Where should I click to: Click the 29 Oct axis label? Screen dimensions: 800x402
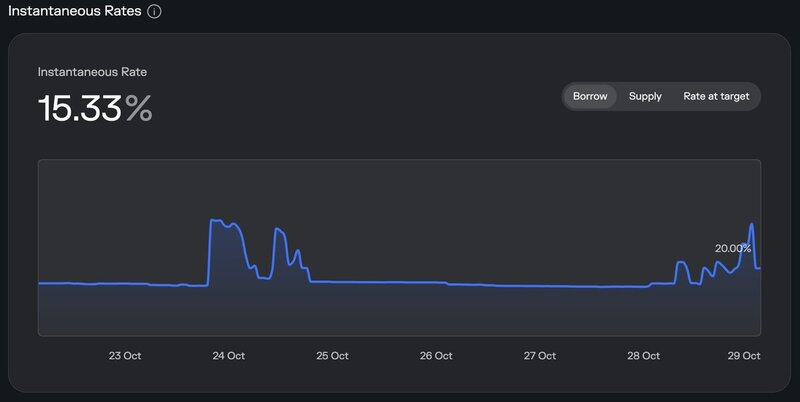(x=744, y=355)
